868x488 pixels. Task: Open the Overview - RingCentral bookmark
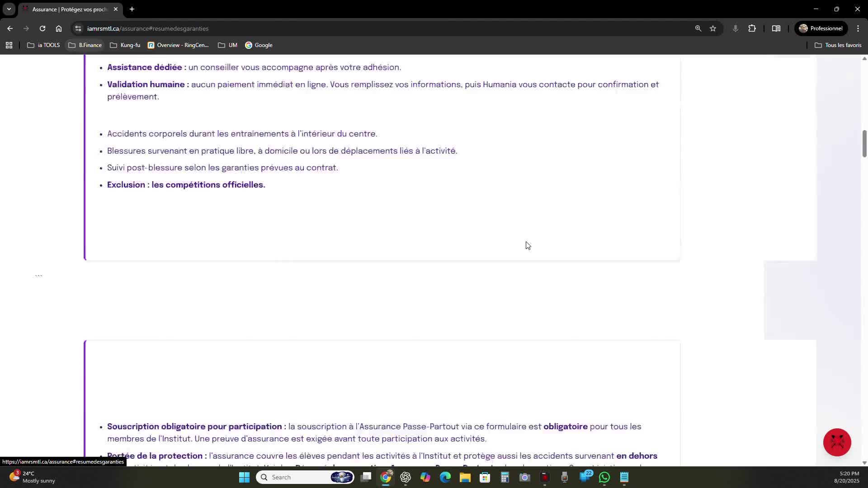[178, 45]
